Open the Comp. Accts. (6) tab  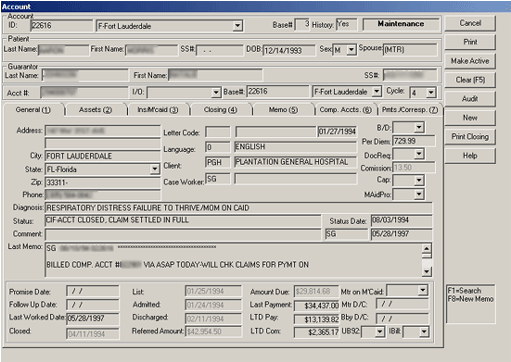pos(345,110)
